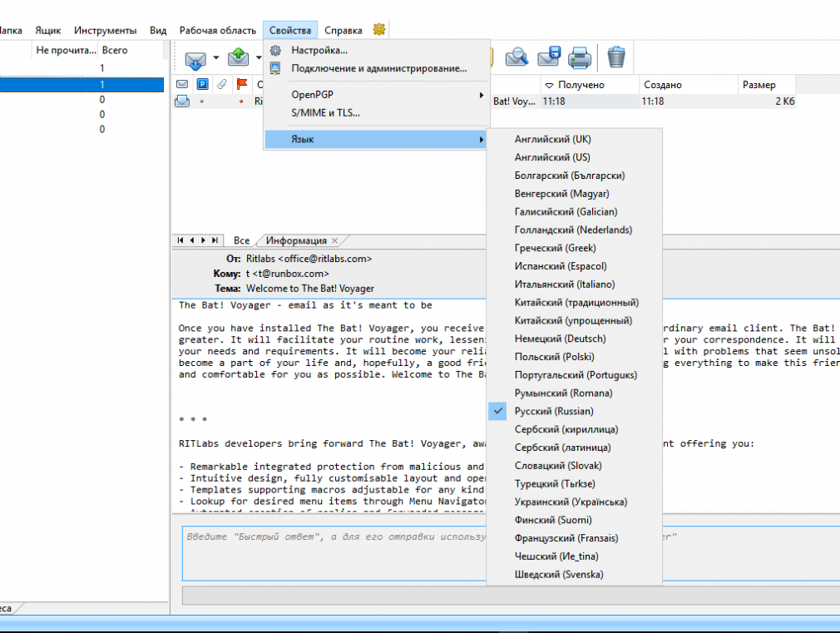Image resolution: width=840 pixels, height=633 pixels.
Task: Choose Французский language option
Action: [x=575, y=538]
